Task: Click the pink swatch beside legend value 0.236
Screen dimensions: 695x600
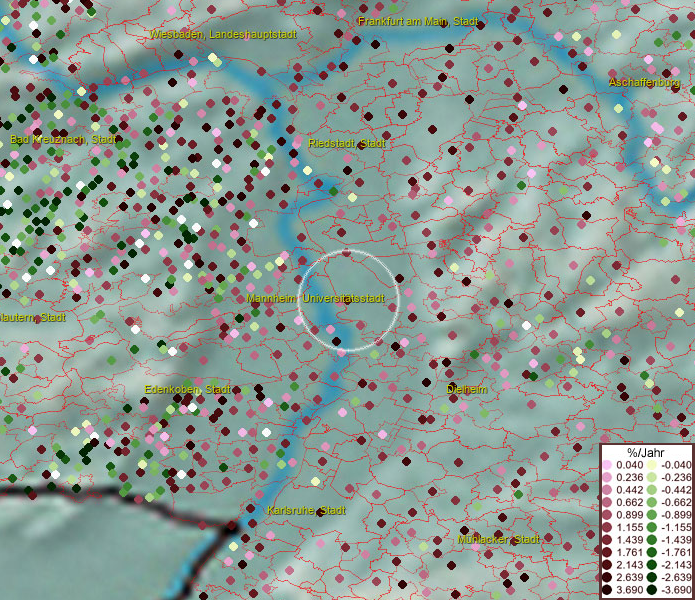Action: pyautogui.click(x=607, y=477)
